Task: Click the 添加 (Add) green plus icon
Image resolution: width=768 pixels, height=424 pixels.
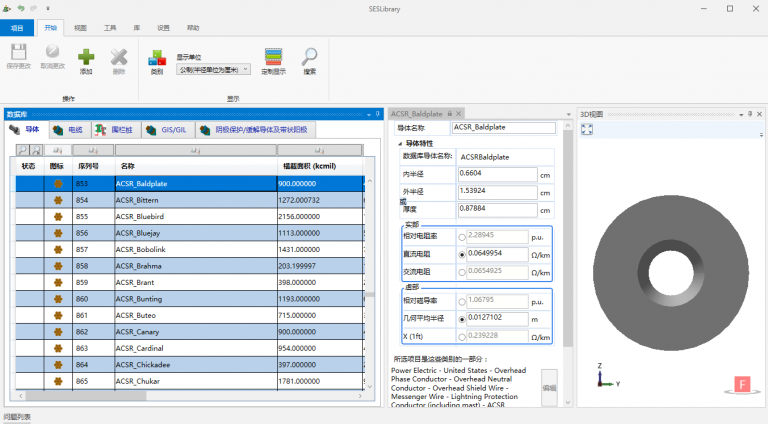Action: tap(86, 56)
